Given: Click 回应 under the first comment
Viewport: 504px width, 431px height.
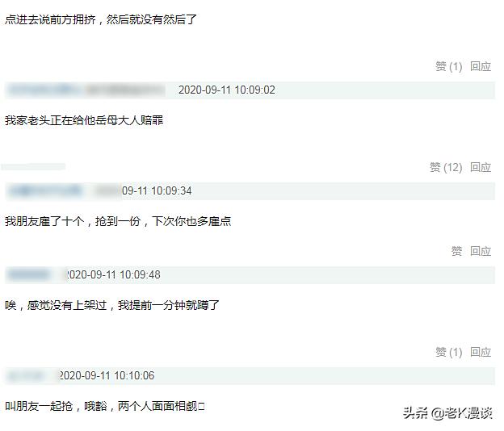Looking at the screenshot, I should click(x=481, y=66).
